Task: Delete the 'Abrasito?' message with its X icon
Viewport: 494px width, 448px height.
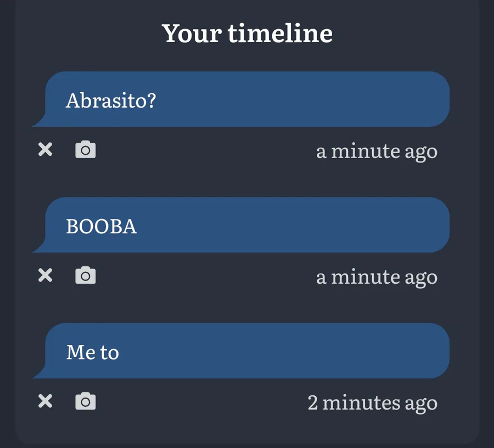Action: pyautogui.click(x=46, y=149)
